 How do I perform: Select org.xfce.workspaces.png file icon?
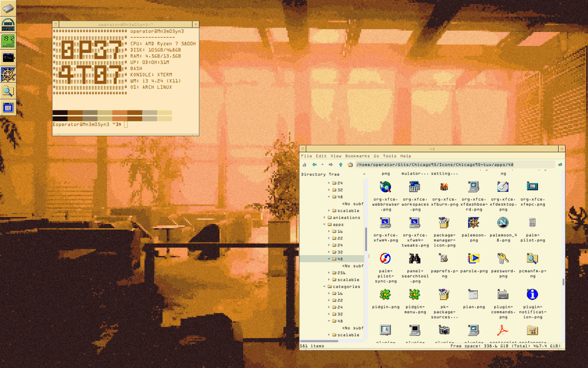click(415, 186)
